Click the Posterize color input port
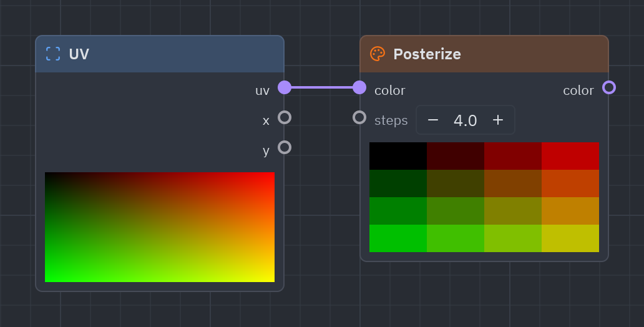 pyautogui.click(x=359, y=87)
